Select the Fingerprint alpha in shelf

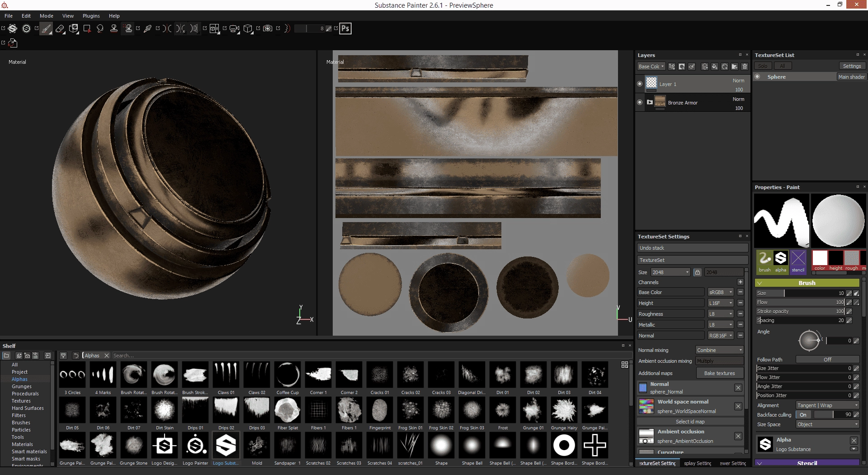pos(380,410)
